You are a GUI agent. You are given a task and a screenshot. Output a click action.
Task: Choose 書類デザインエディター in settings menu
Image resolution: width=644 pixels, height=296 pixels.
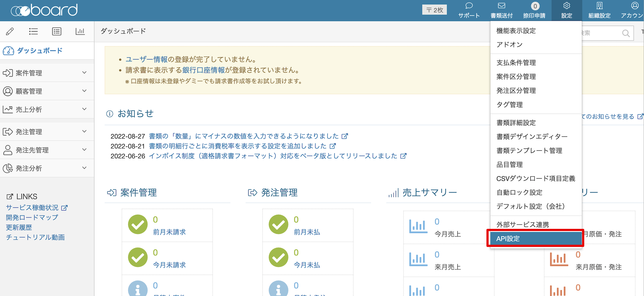532,136
